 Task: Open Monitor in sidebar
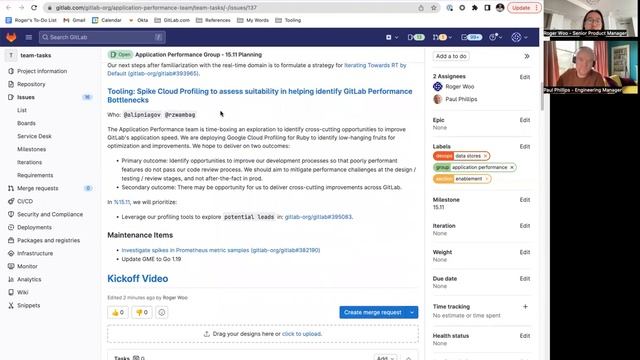(x=27, y=266)
